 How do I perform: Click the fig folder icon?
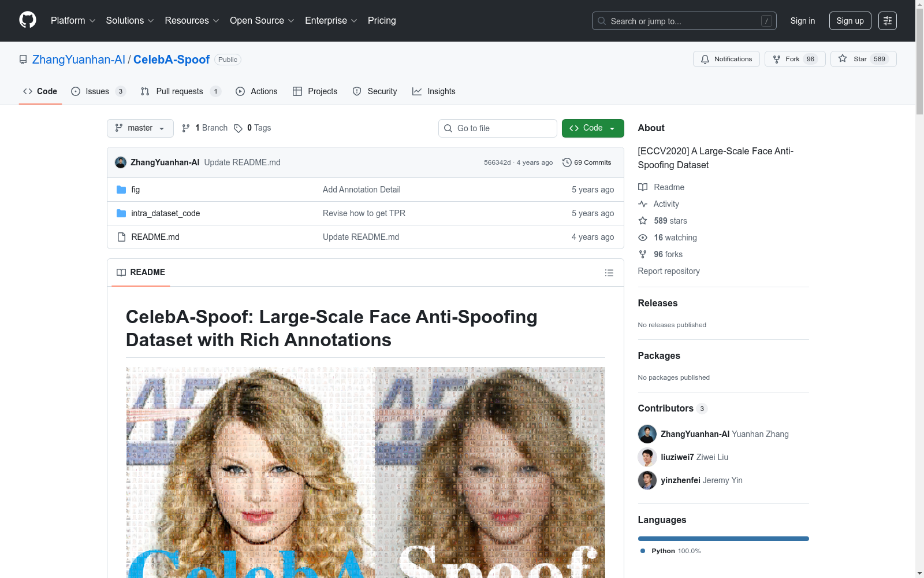tap(121, 190)
